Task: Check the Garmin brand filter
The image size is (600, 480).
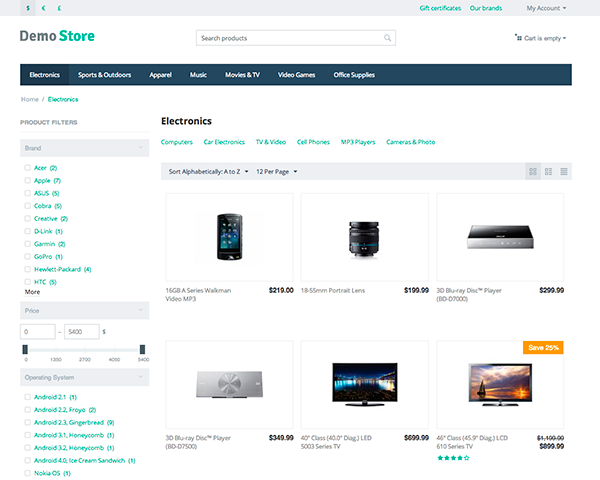Action: 28,244
